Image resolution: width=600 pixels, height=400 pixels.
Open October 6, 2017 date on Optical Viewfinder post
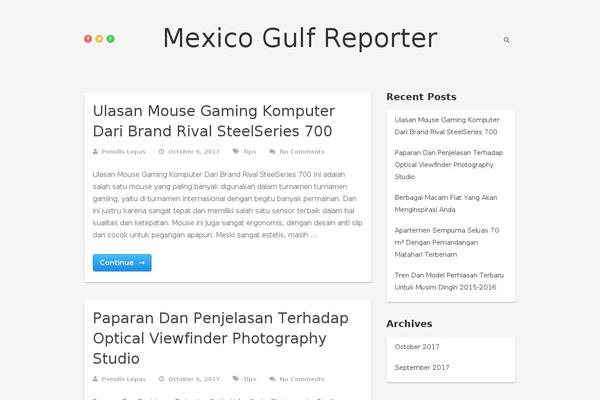[194, 379]
